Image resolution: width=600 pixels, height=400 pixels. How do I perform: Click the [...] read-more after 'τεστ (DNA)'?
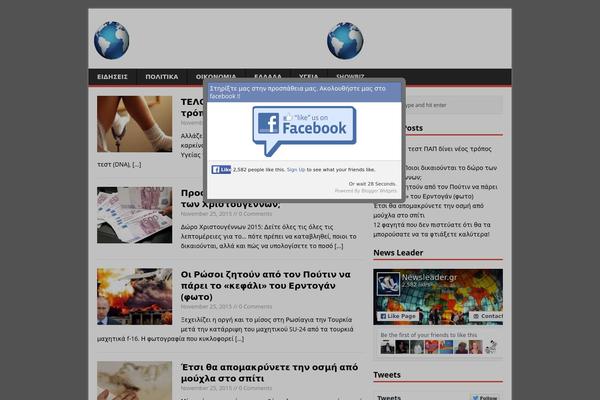[137, 164]
